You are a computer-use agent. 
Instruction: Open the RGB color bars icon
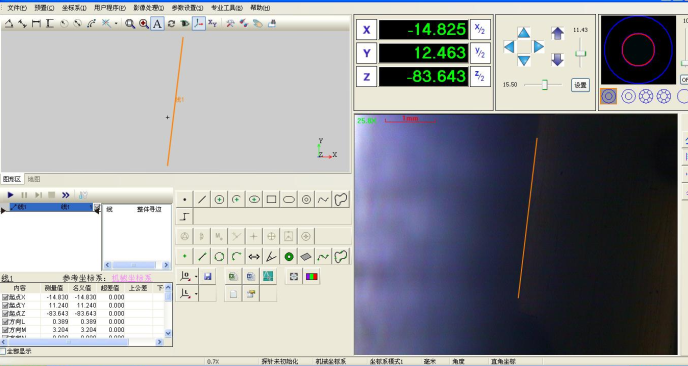coord(312,276)
